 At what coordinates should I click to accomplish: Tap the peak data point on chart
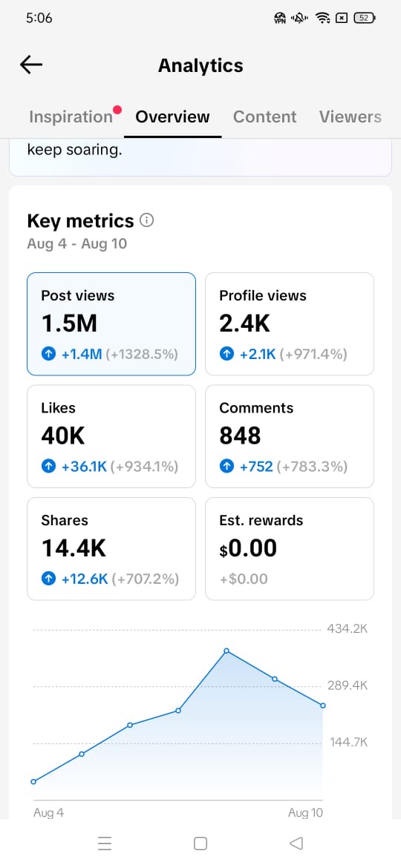(226, 651)
